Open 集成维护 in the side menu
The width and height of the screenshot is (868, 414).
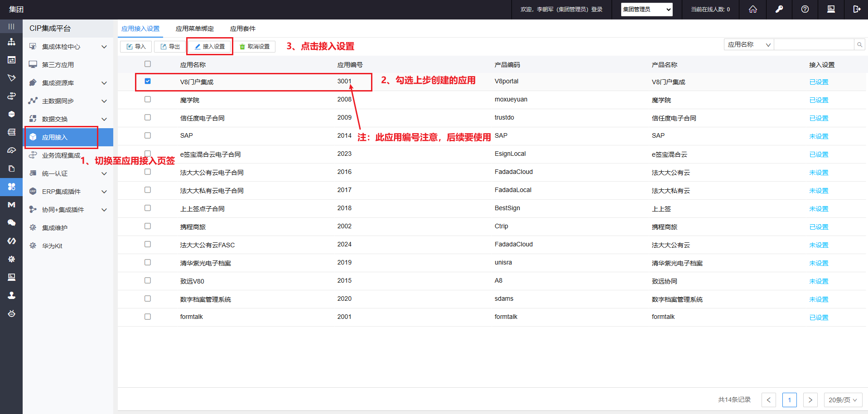pos(68,228)
